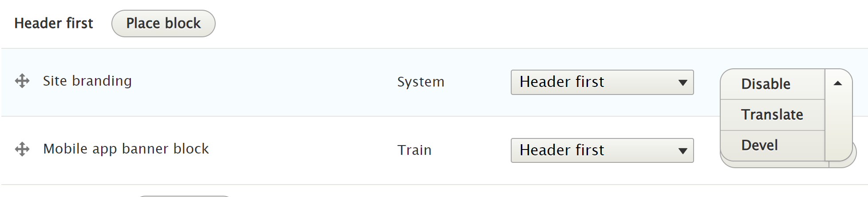This screenshot has width=868, height=197.
Task: Click the Train category label
Action: [x=414, y=150]
